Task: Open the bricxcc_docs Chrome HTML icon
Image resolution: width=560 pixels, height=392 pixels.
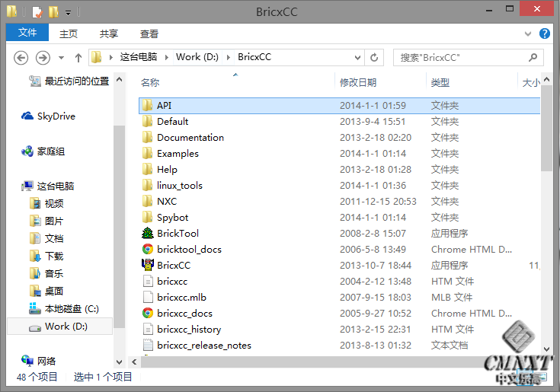Action: 148,313
